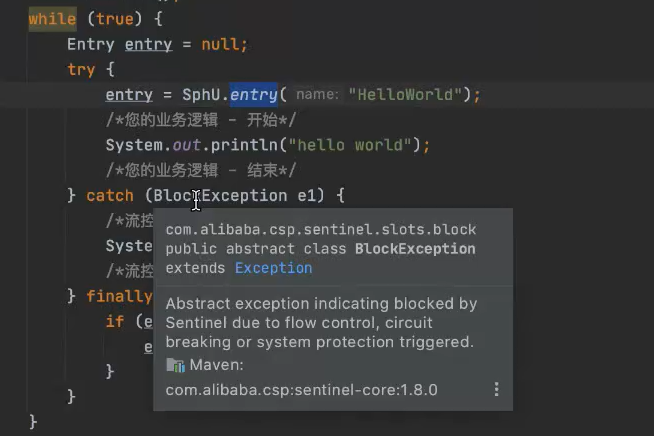Viewport: 654px width, 436px height.
Task: Click the bold BlockException class name in tooltip
Action: (415, 249)
